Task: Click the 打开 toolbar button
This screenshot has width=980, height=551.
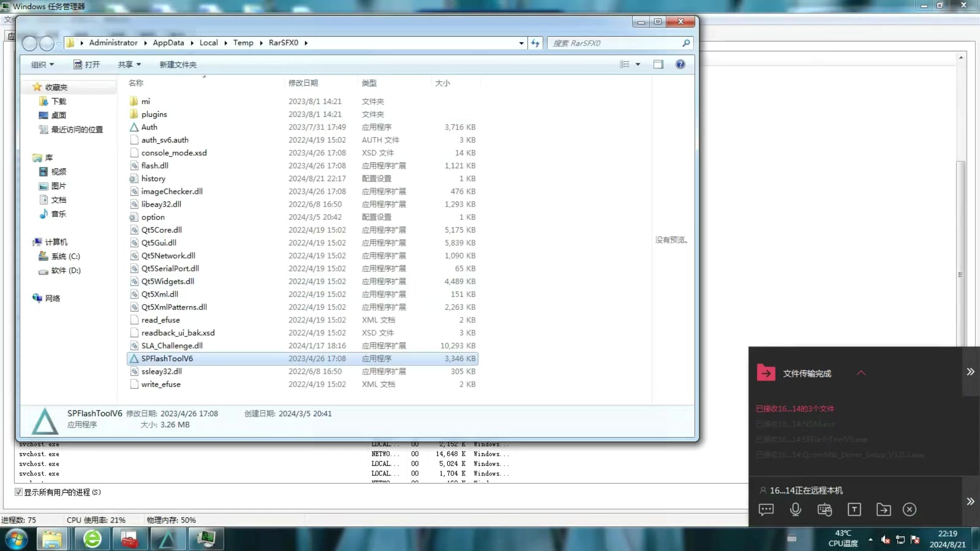Action: pyautogui.click(x=86, y=64)
